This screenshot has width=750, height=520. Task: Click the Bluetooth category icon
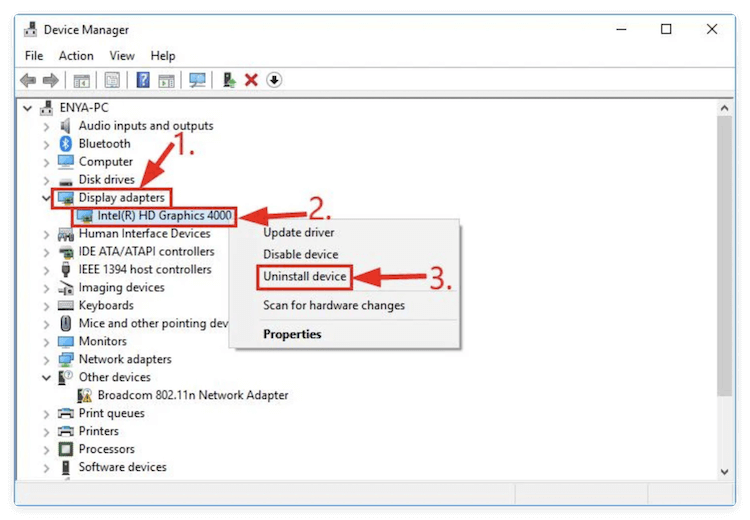point(66,144)
